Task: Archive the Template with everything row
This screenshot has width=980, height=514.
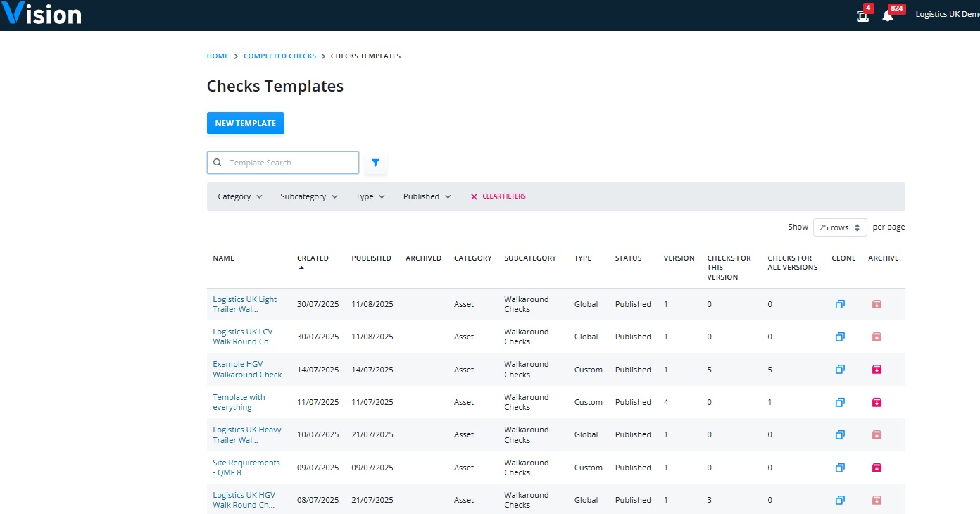Action: [x=877, y=402]
